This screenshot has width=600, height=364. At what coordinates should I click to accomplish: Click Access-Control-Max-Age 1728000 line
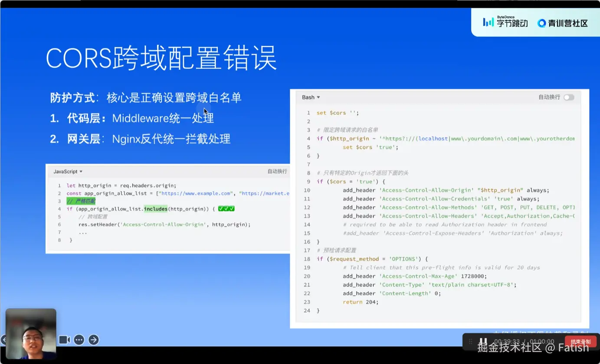tap(415, 276)
